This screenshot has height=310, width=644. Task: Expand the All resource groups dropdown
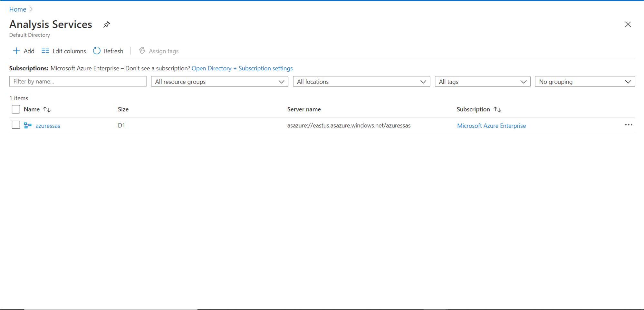pyautogui.click(x=220, y=82)
